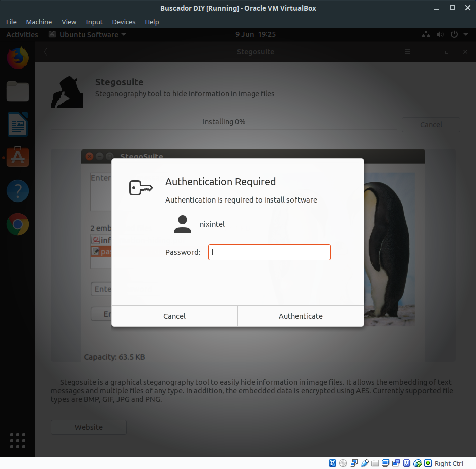Click the key icon in authentication dialog
The height and width of the screenshot is (469, 476).
[141, 188]
